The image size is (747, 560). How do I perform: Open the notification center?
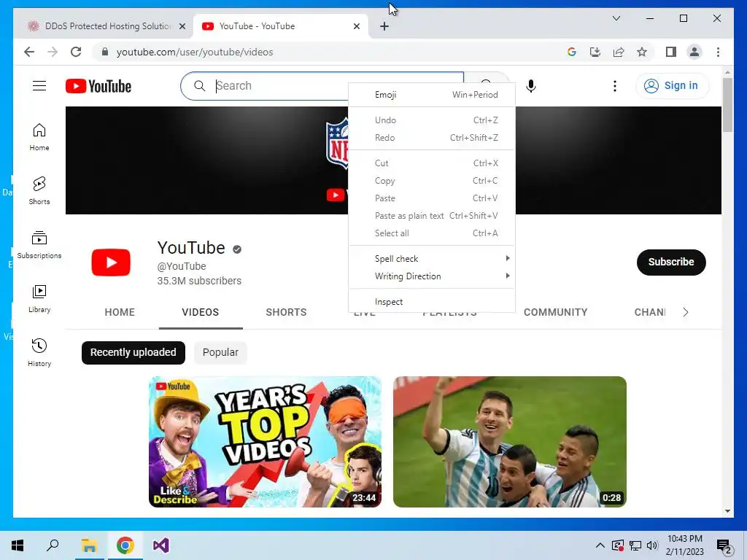[x=724, y=545]
